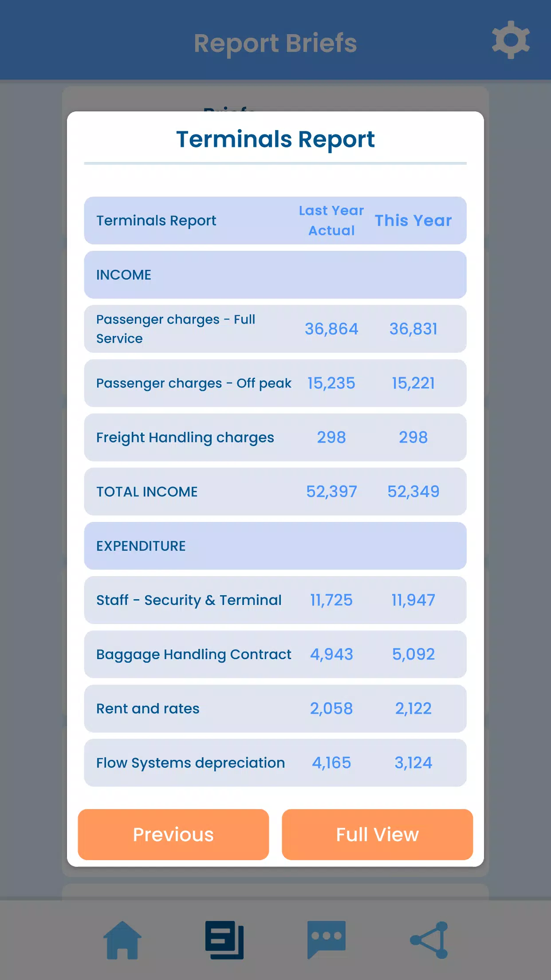551x980 pixels.
Task: Tap the TOTAL INCOME row
Action: point(275,492)
